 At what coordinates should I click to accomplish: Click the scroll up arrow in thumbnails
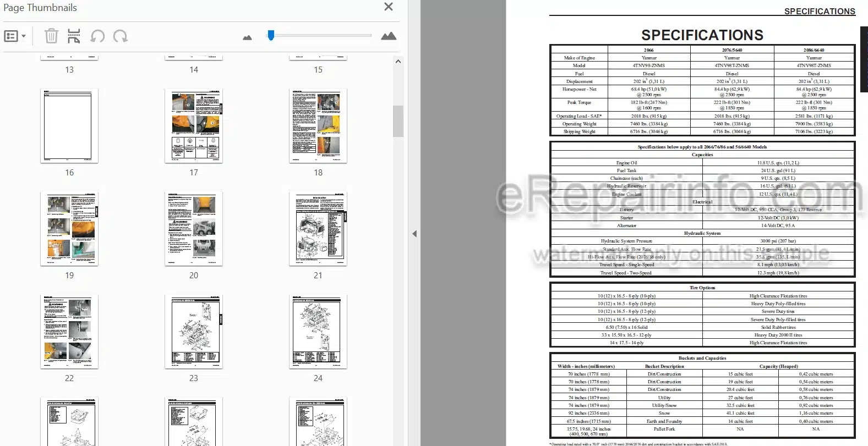click(398, 62)
